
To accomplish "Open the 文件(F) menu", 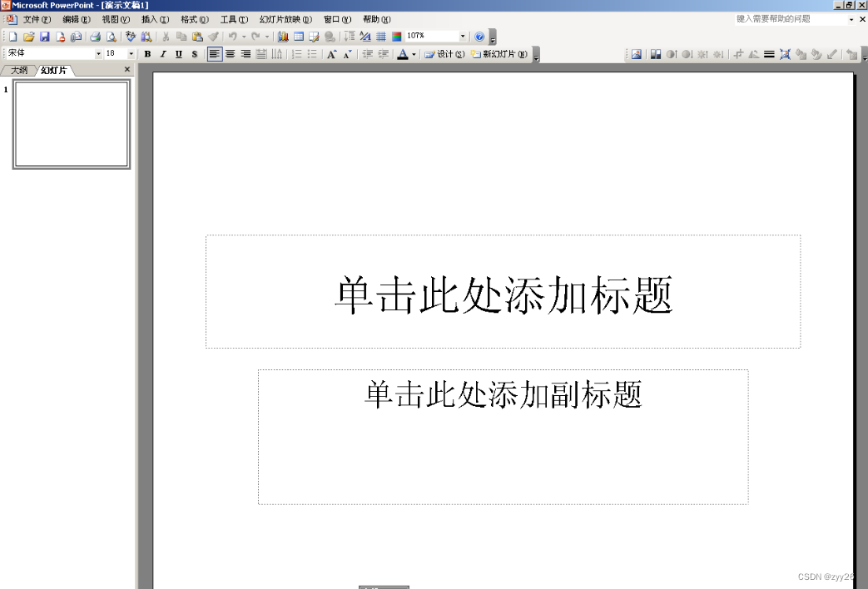I will (37, 19).
